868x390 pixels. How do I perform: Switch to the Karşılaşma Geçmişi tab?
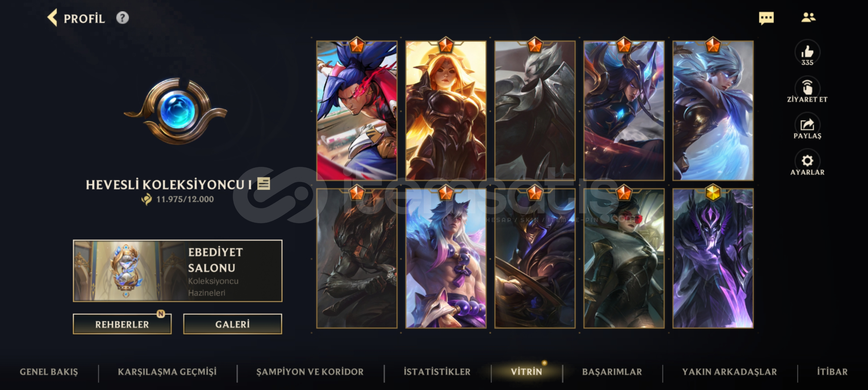[x=167, y=372]
